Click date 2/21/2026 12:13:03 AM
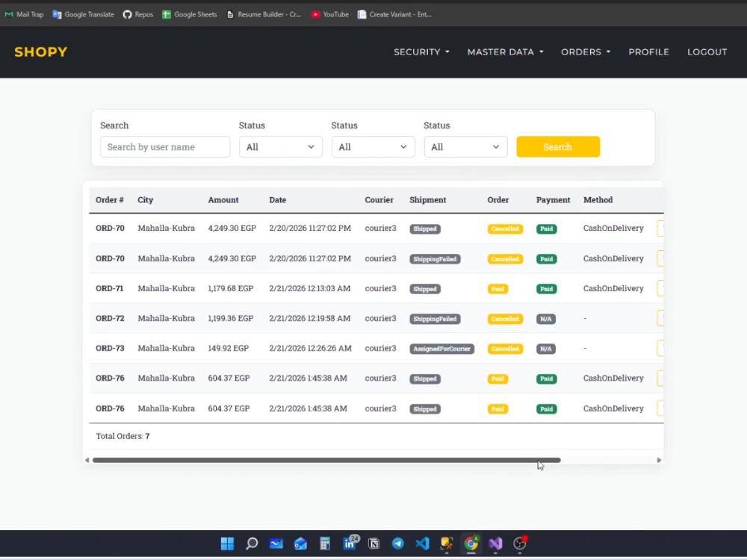747x560 pixels. click(310, 288)
